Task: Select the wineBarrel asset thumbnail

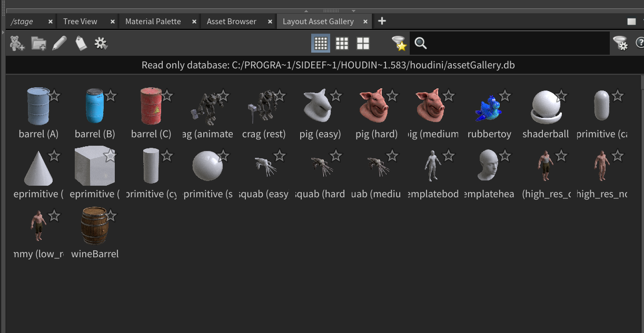Action: click(x=94, y=226)
